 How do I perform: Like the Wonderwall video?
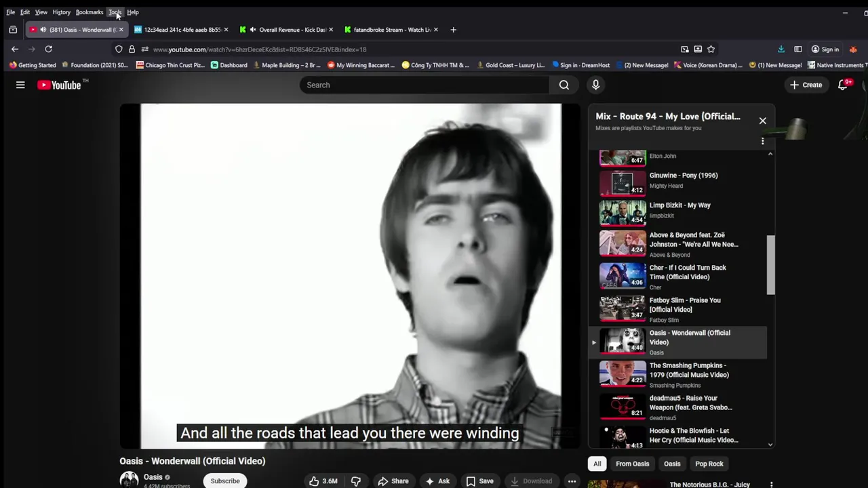click(x=323, y=481)
